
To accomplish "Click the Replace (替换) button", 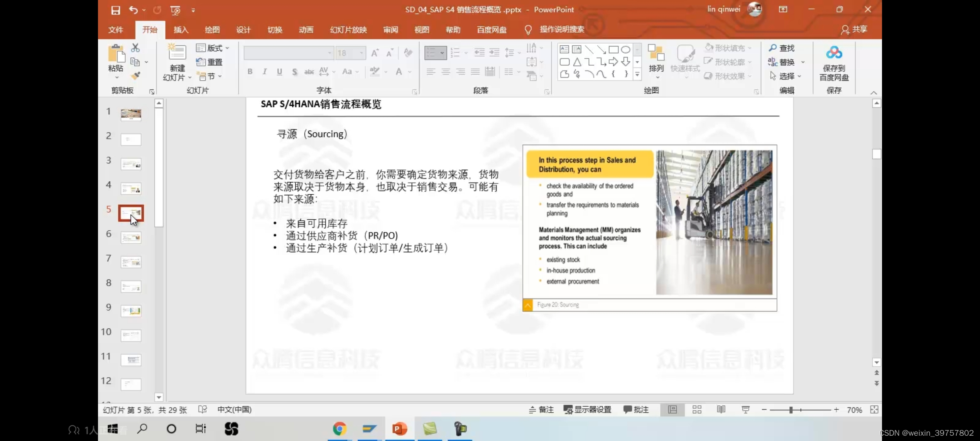I will coord(781,62).
